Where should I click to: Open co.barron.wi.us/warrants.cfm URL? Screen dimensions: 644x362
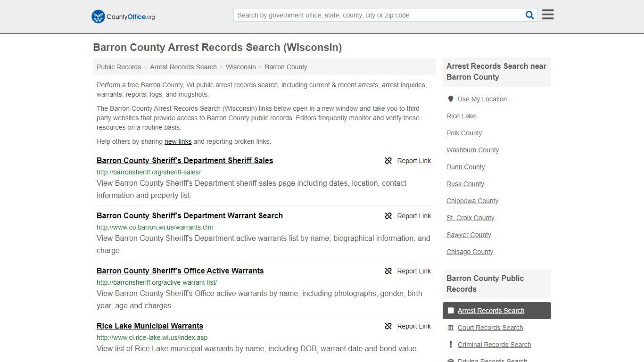[x=155, y=227]
